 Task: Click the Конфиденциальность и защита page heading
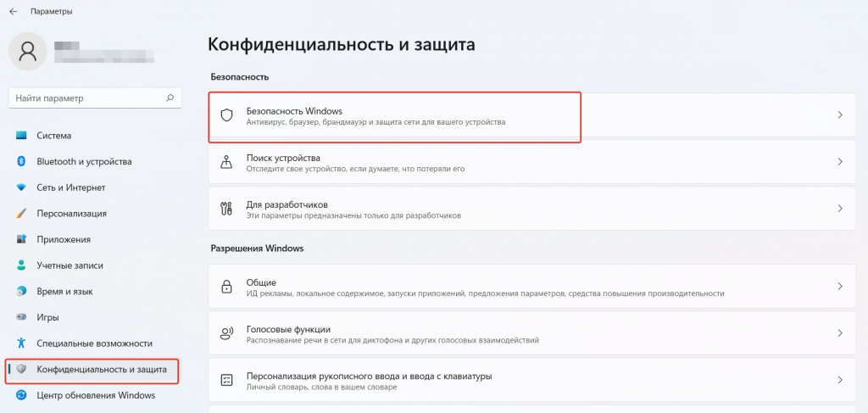pos(342,45)
